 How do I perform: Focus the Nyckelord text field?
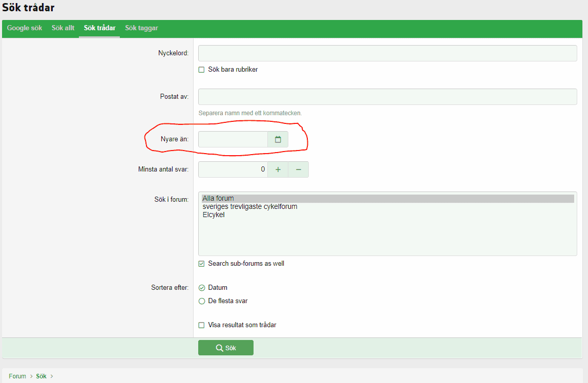pos(387,53)
